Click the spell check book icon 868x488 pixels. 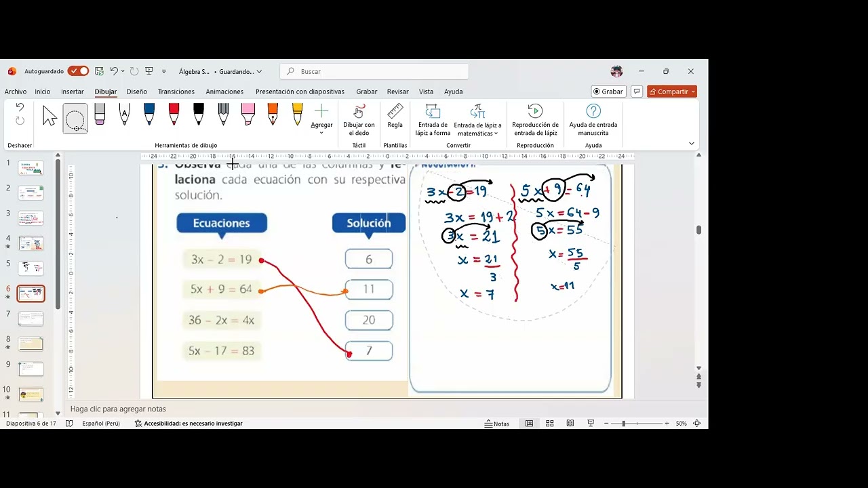pos(69,424)
